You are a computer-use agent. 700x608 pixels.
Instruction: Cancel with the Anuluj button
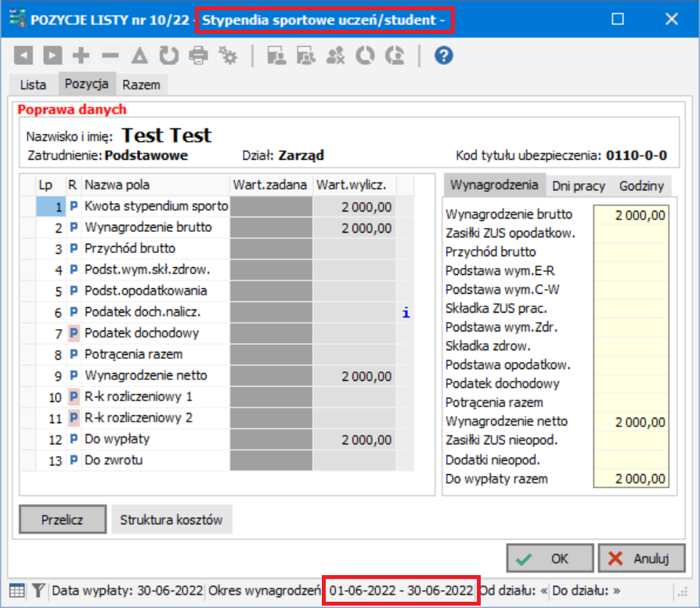[x=641, y=559]
